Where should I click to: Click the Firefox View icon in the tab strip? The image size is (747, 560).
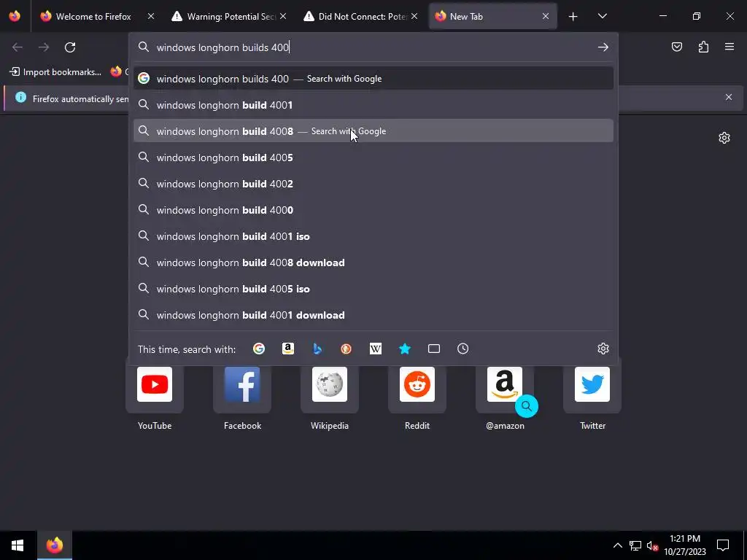pos(15,16)
